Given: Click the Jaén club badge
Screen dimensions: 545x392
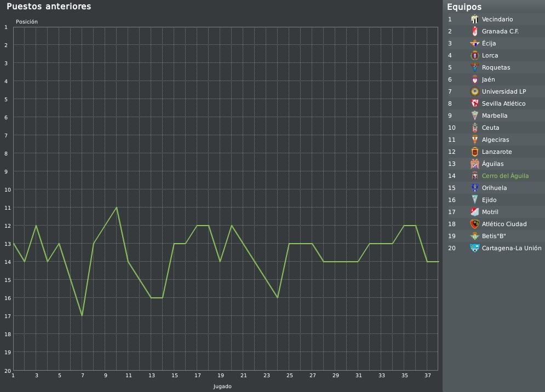Looking at the screenshot, I should click(474, 79).
